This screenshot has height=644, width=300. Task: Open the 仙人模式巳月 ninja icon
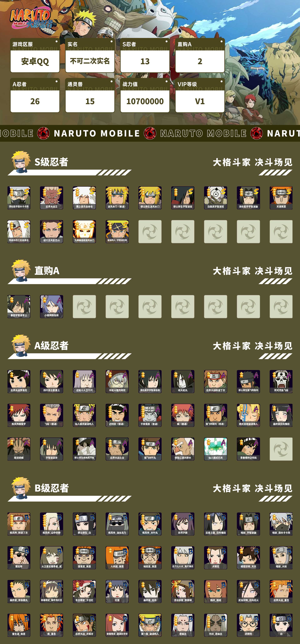pos(215,449)
